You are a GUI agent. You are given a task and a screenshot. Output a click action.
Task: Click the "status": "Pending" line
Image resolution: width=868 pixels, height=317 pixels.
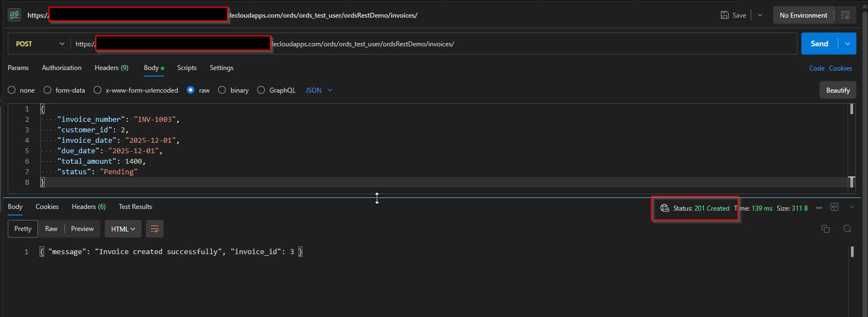point(97,171)
